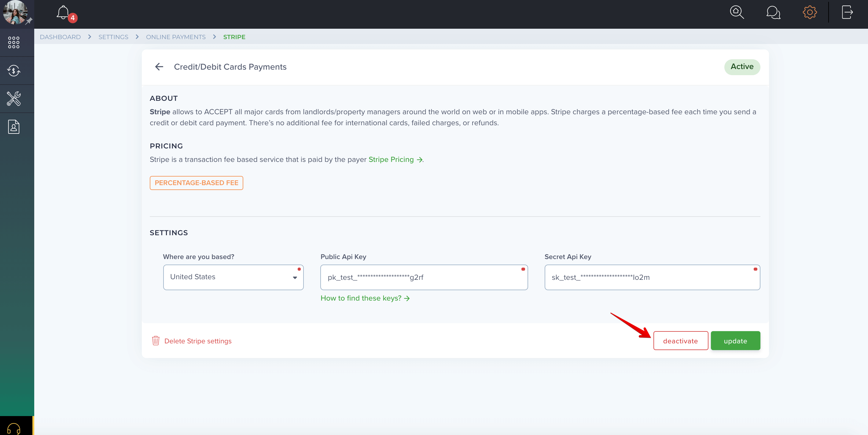Click the Secret Api Key label
868x435 pixels.
(568, 257)
